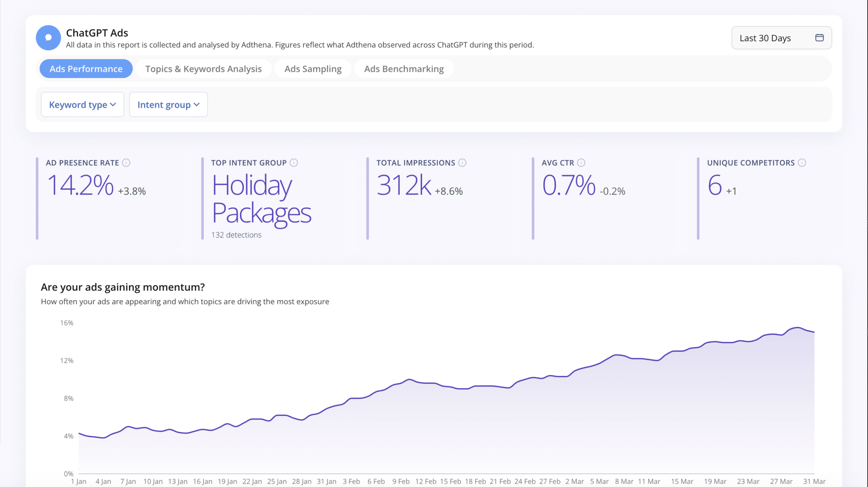
Task: Click the 14.2% ad presence rate value
Action: tap(81, 186)
